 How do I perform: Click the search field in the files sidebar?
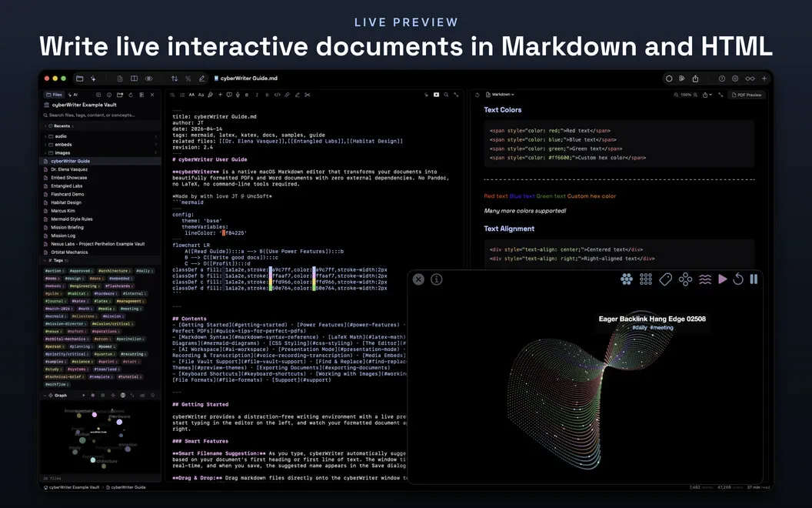pyautogui.click(x=100, y=115)
